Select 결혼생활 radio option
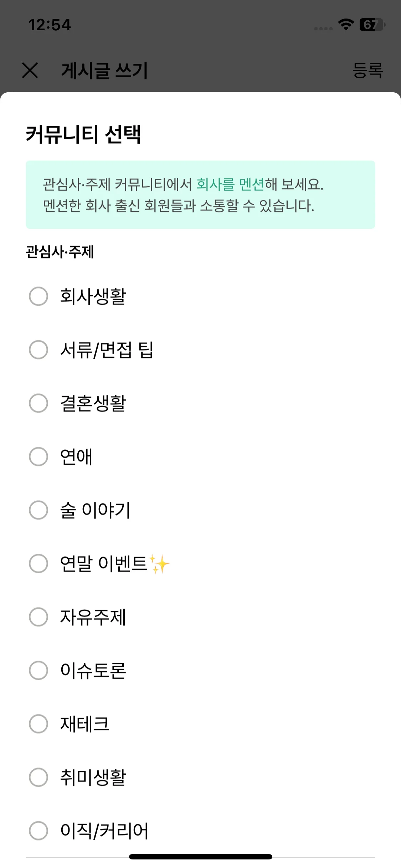Viewport: 401px width, 868px height. pyautogui.click(x=38, y=403)
